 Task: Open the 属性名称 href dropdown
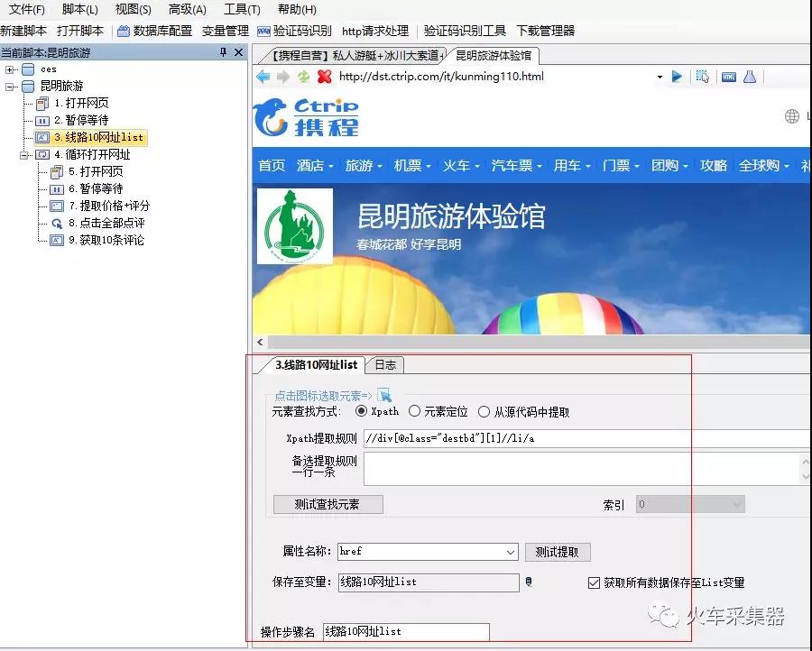coord(510,552)
